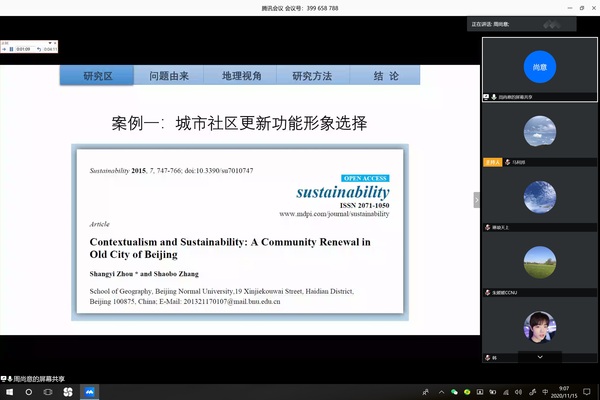The image size is (600, 400).
Task: Go to the 研究方法 slide section
Action: click(x=312, y=76)
